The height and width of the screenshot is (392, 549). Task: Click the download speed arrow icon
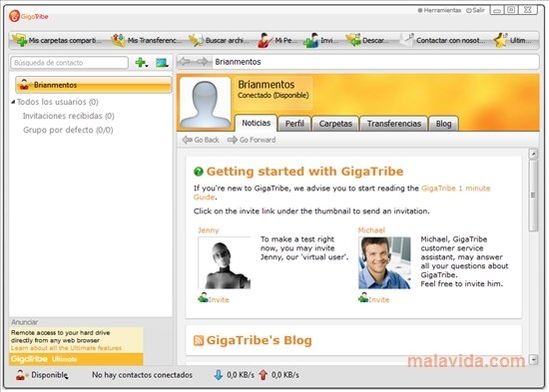tap(219, 375)
